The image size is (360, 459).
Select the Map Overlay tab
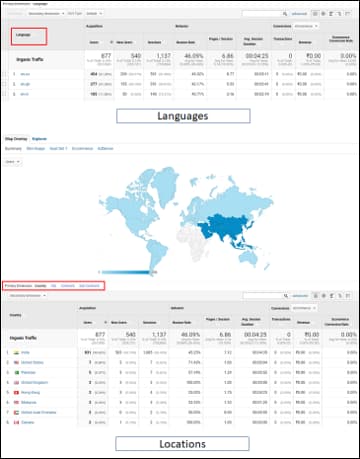tap(16, 139)
